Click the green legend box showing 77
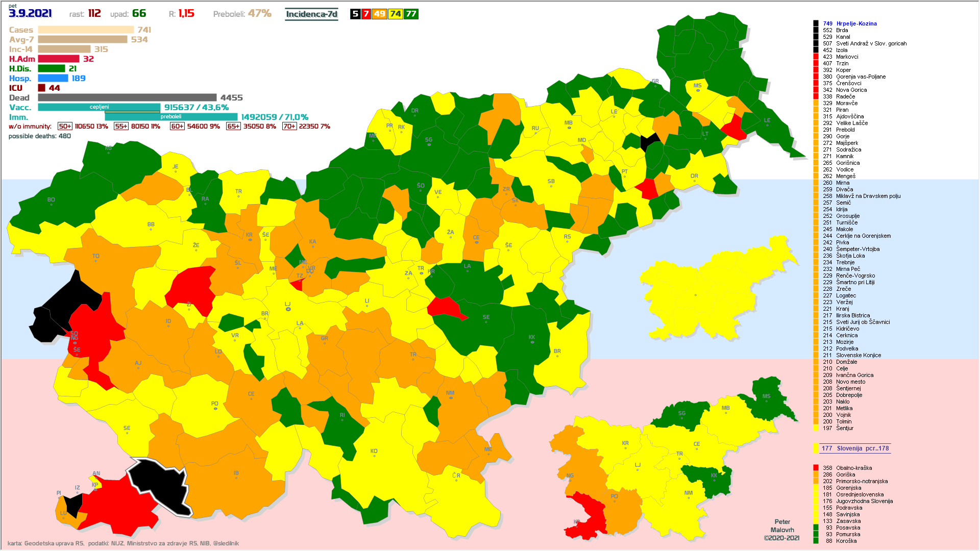Image resolution: width=980 pixels, height=551 pixels. [x=411, y=14]
